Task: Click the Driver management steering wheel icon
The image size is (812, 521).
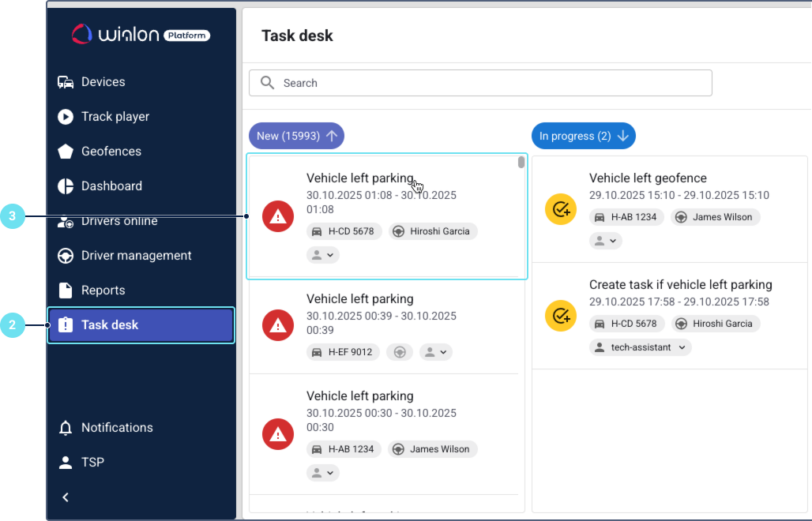Action: (x=66, y=256)
